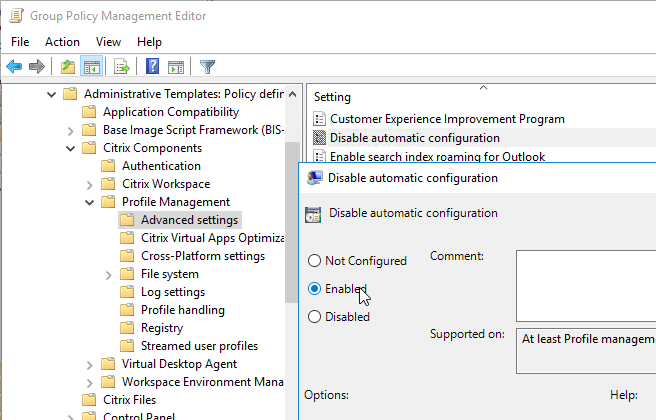Click the Up one level folder icon
Viewport: 656px width, 420px height.
click(68, 67)
